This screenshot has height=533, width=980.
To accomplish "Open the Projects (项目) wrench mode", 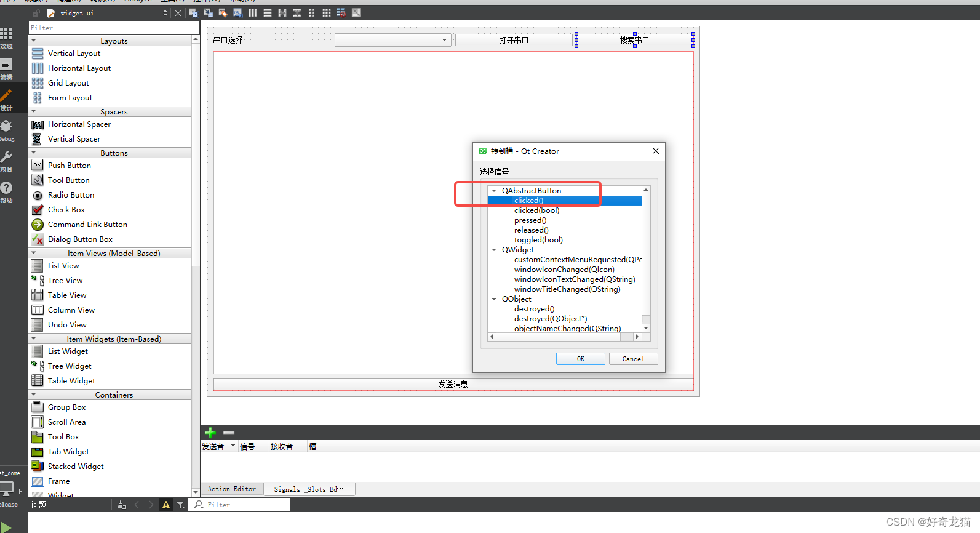I will 6,161.
